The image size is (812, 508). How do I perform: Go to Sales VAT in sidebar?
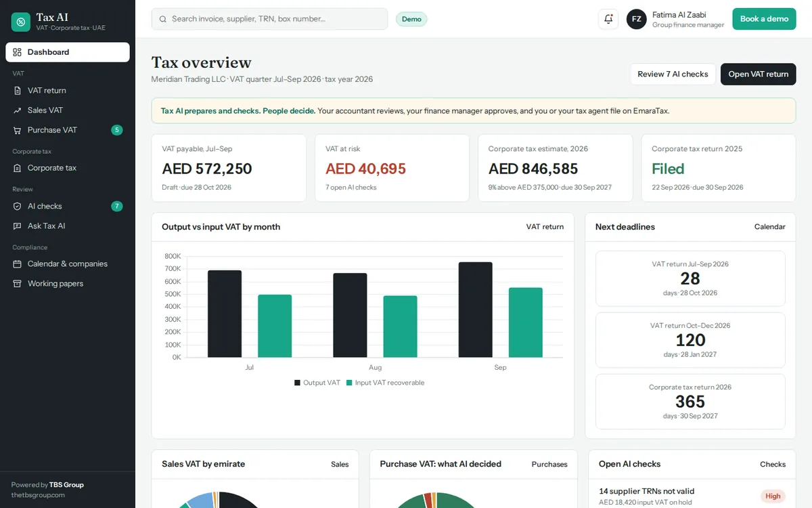click(68, 110)
